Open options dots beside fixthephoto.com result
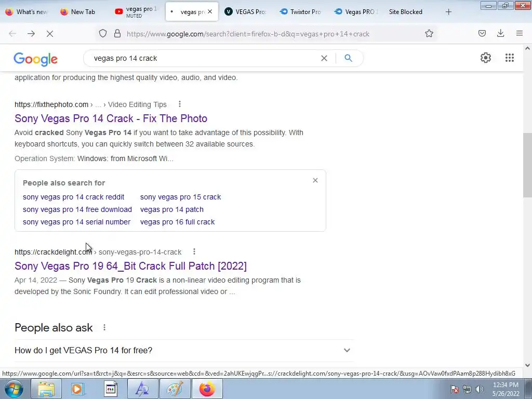Screen dimensions: 532x399 pyautogui.click(x=180, y=104)
